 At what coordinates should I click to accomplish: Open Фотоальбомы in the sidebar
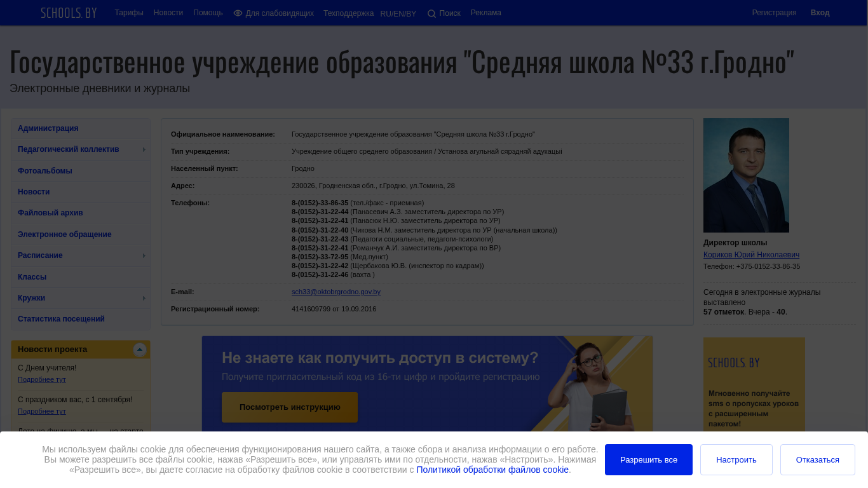click(81, 171)
